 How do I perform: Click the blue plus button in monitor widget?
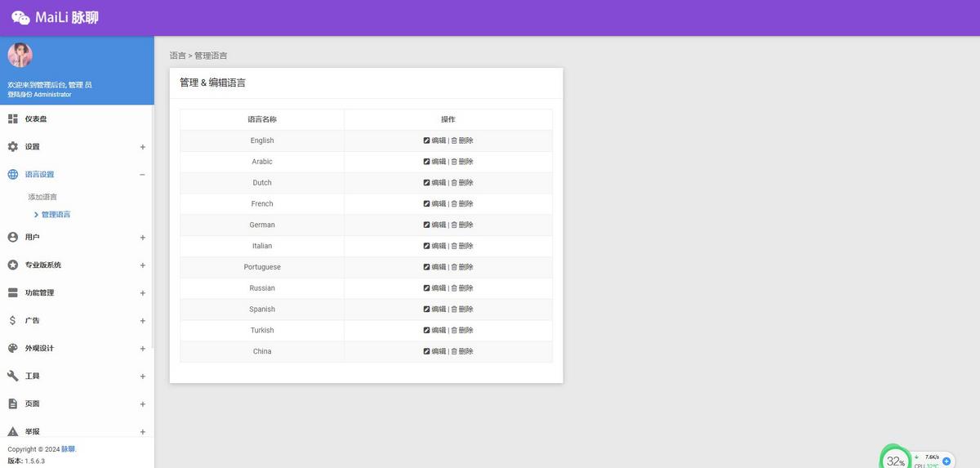pos(947,461)
